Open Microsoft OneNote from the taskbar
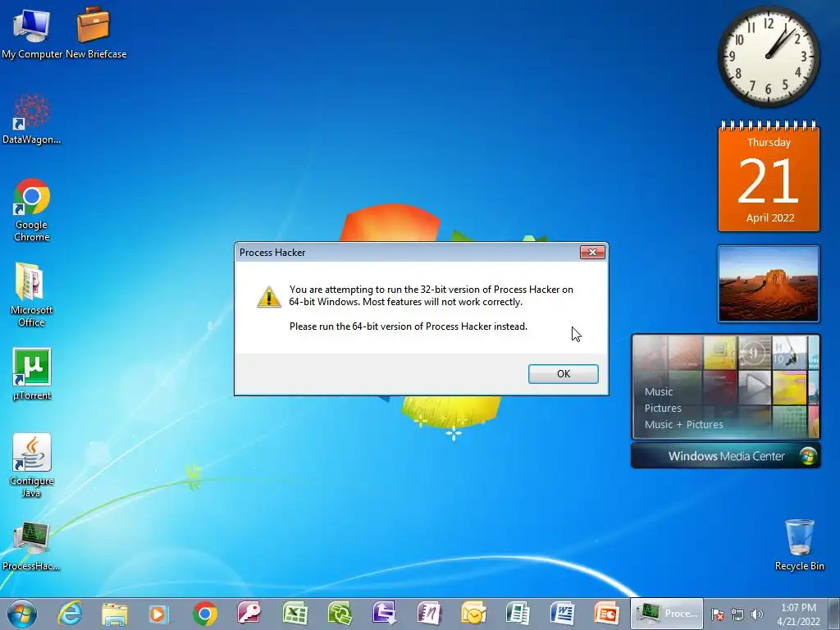This screenshot has width=840, height=630. pos(428,614)
